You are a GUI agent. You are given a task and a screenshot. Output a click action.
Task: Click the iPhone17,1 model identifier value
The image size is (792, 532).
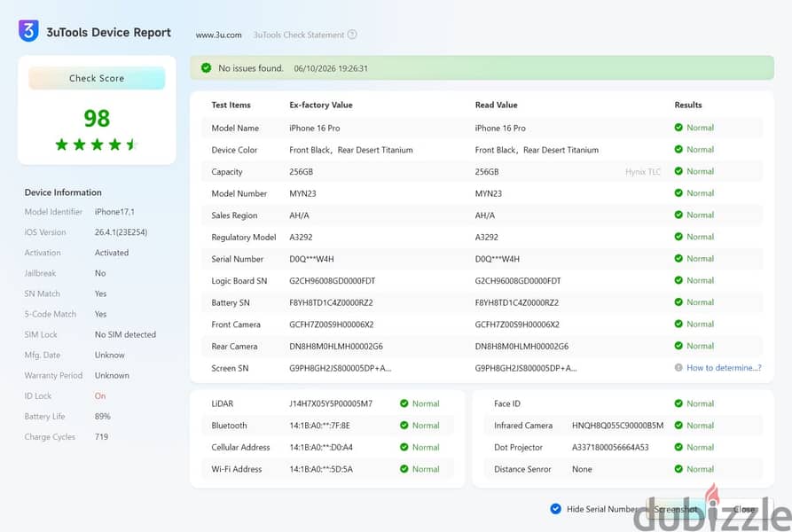[114, 212]
